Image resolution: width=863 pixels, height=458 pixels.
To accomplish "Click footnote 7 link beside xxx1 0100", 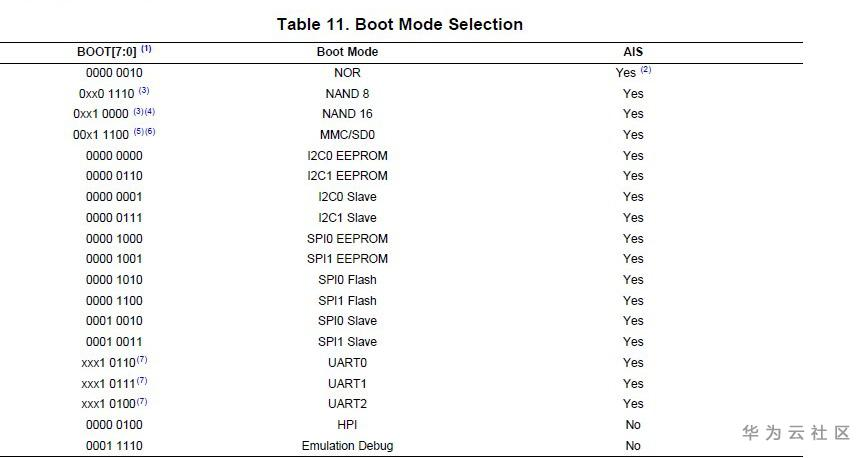I will (142, 401).
